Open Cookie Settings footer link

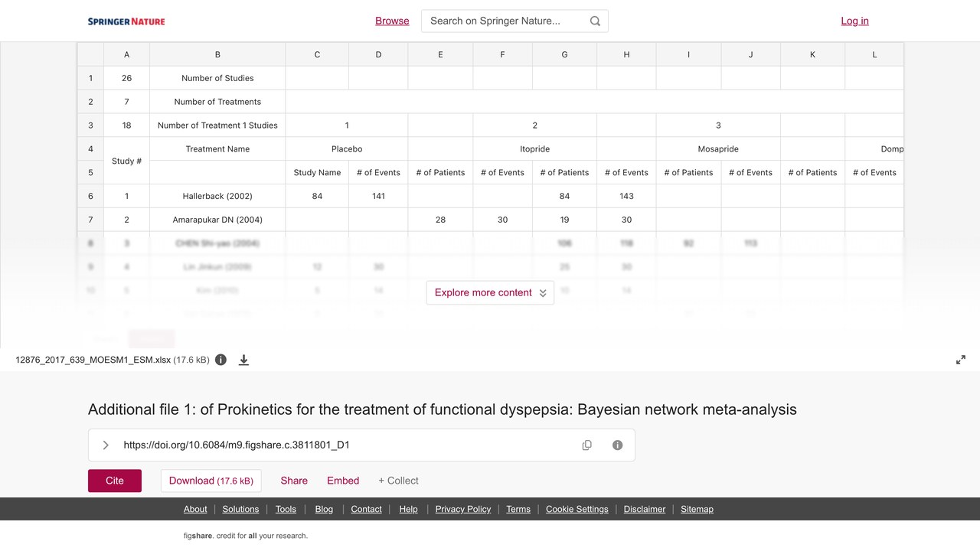click(x=577, y=509)
